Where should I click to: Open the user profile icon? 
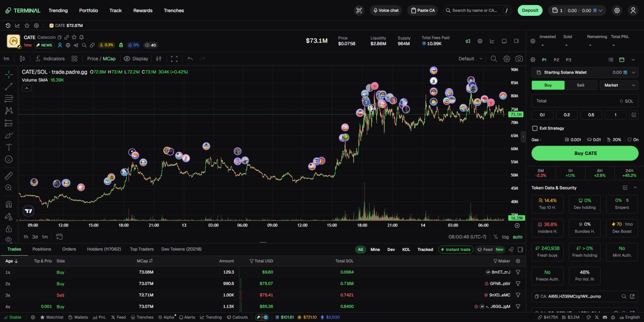point(633,10)
